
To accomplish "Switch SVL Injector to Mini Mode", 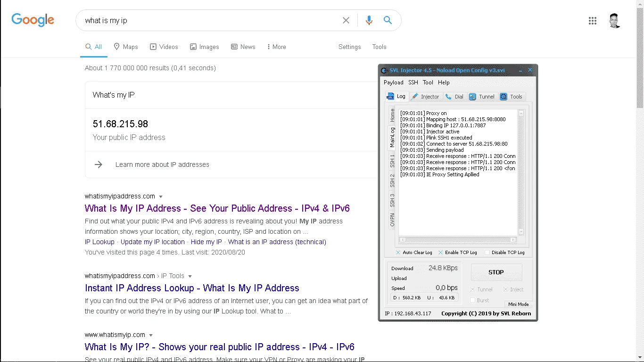I will pyautogui.click(x=518, y=304).
